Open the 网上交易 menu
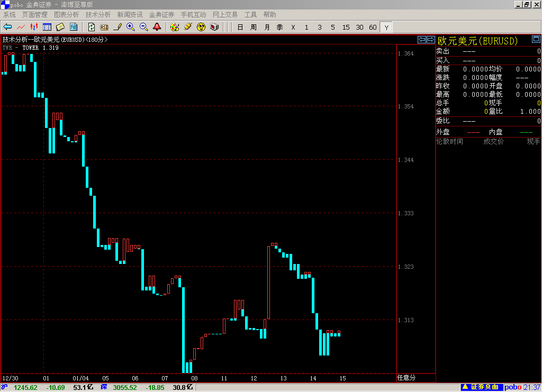 (x=225, y=14)
